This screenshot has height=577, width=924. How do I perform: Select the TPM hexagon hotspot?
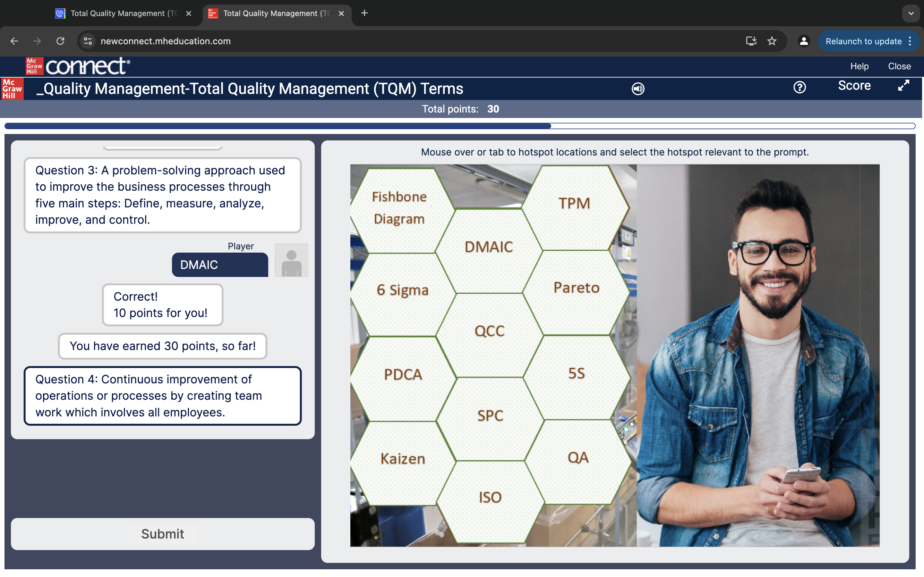click(574, 203)
